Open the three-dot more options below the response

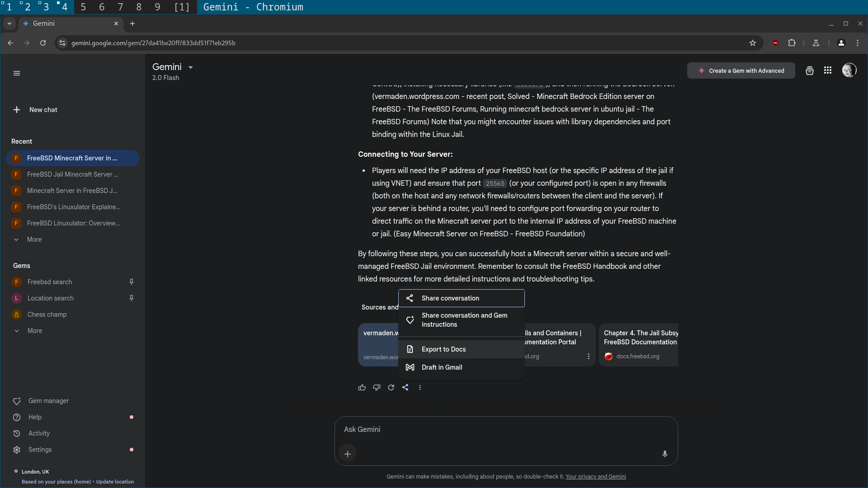(x=420, y=388)
